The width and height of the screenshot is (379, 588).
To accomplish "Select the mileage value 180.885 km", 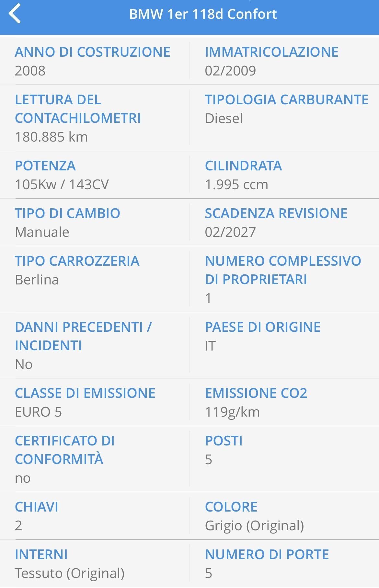I will point(51,137).
